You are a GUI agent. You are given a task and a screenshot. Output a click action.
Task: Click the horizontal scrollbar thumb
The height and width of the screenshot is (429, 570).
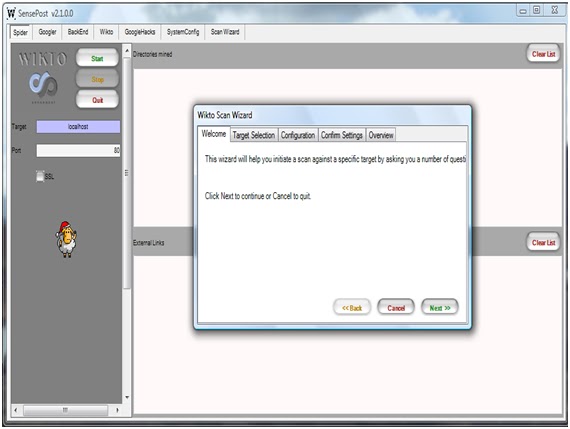pyautogui.click(x=65, y=410)
